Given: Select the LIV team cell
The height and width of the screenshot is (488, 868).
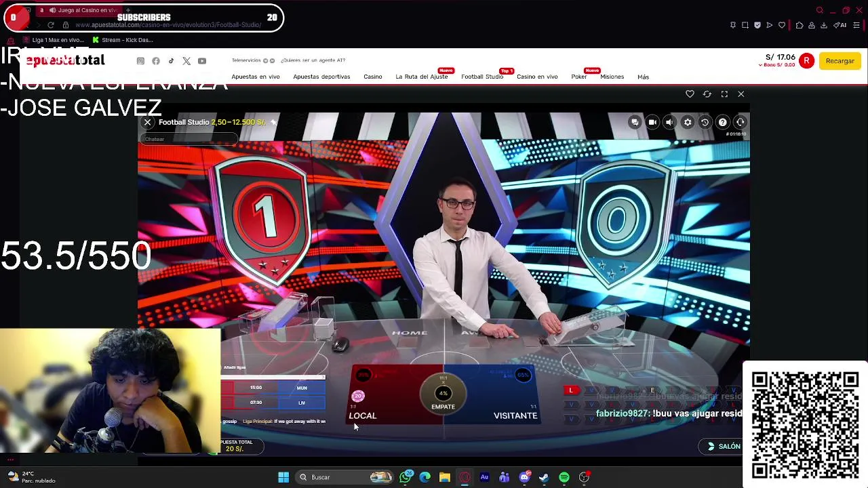Looking at the screenshot, I should click(x=302, y=403).
